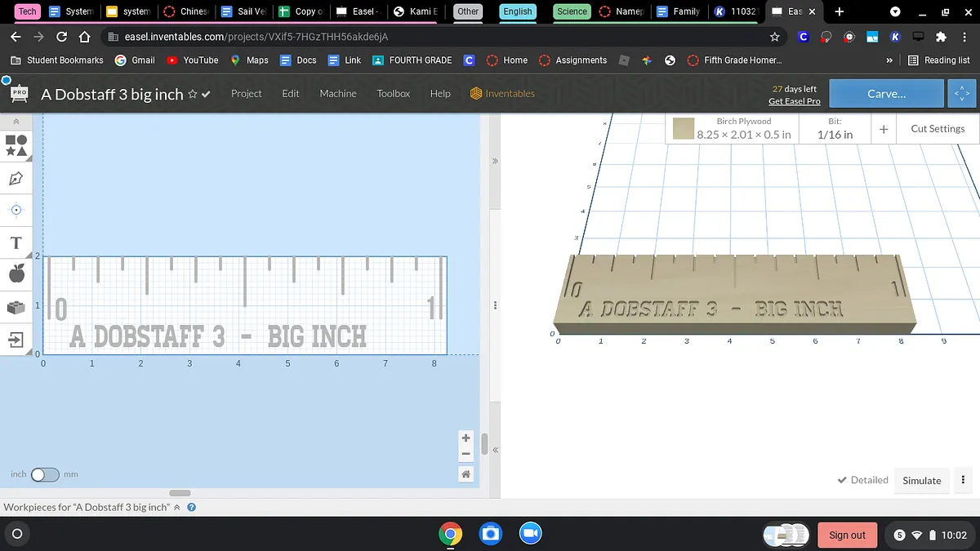Click the Carve button

tap(886, 94)
